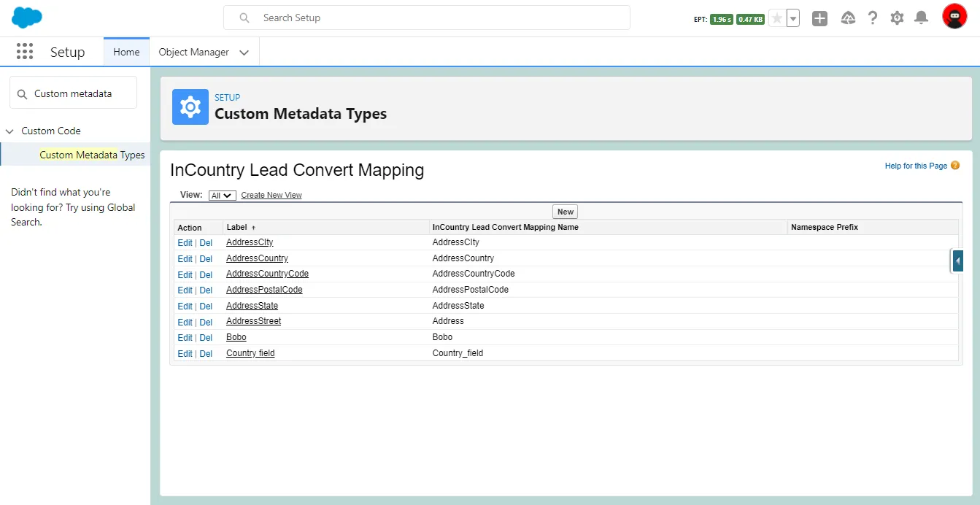Collapse the Custom Code tree section

point(9,131)
